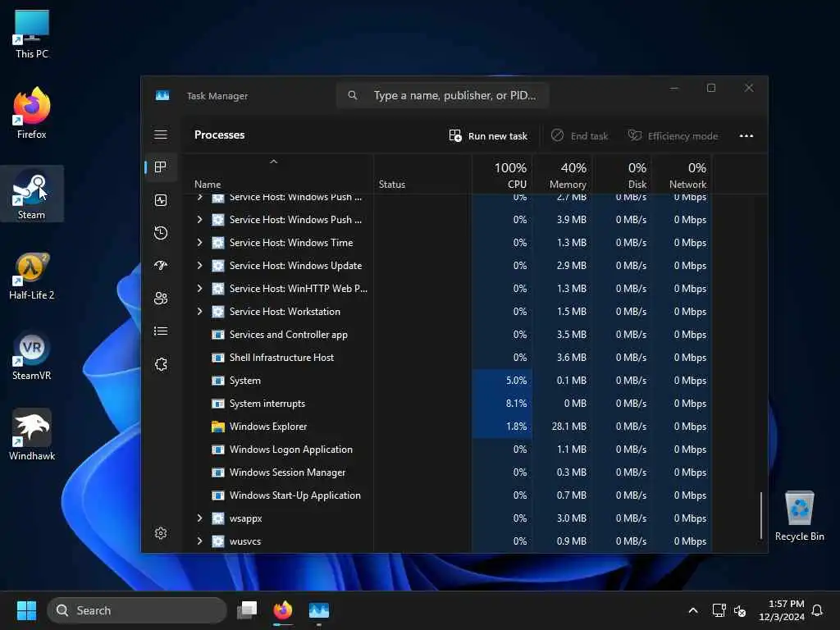Open the Task Manager navigation hamburger menu
The image size is (840, 630).
(x=161, y=135)
